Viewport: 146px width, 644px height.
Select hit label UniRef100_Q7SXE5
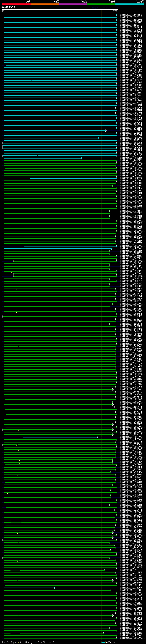(131, 239)
